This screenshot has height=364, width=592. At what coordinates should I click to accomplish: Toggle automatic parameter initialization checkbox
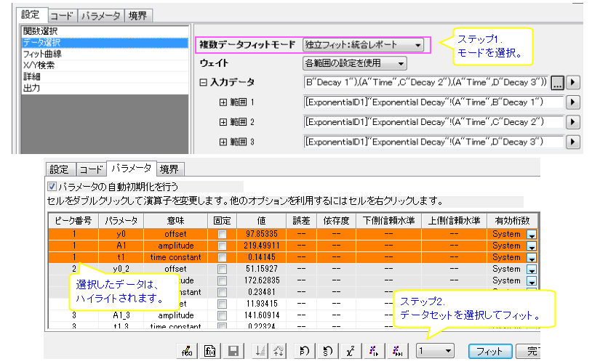click(x=52, y=186)
